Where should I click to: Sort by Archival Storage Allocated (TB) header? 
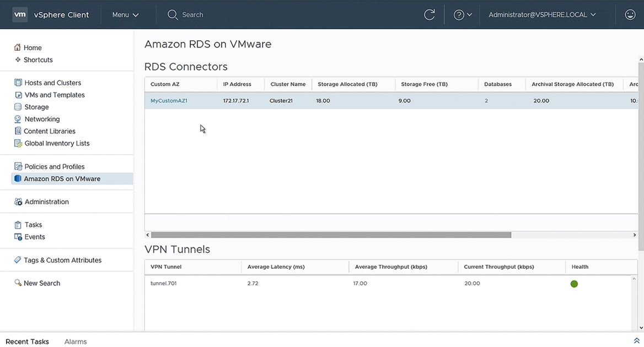point(572,84)
